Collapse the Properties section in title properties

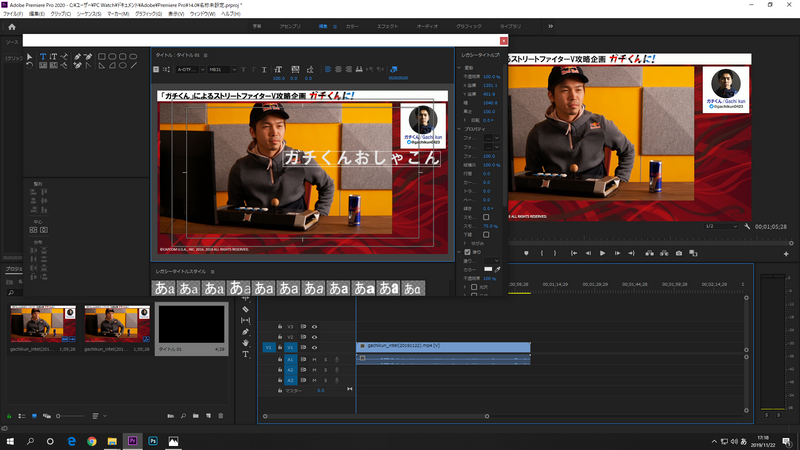(457, 129)
